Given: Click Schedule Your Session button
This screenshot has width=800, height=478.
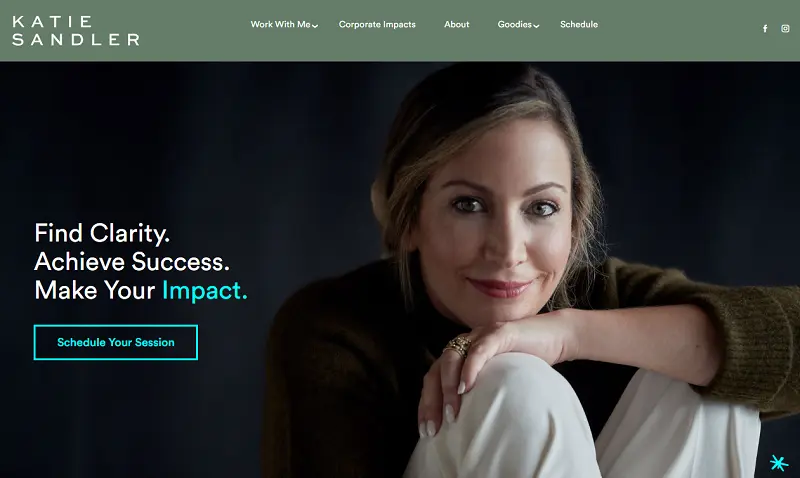Looking at the screenshot, I should click(116, 342).
